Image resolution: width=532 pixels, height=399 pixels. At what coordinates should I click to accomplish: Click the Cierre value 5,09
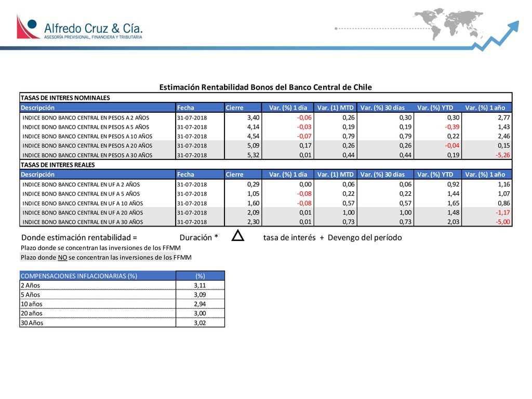click(x=253, y=145)
